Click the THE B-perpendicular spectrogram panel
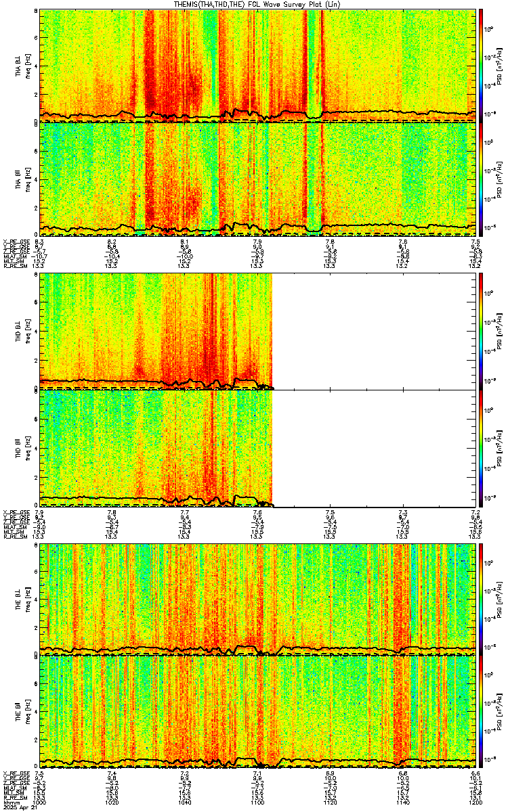This screenshot has width=508, height=812. click(x=259, y=600)
